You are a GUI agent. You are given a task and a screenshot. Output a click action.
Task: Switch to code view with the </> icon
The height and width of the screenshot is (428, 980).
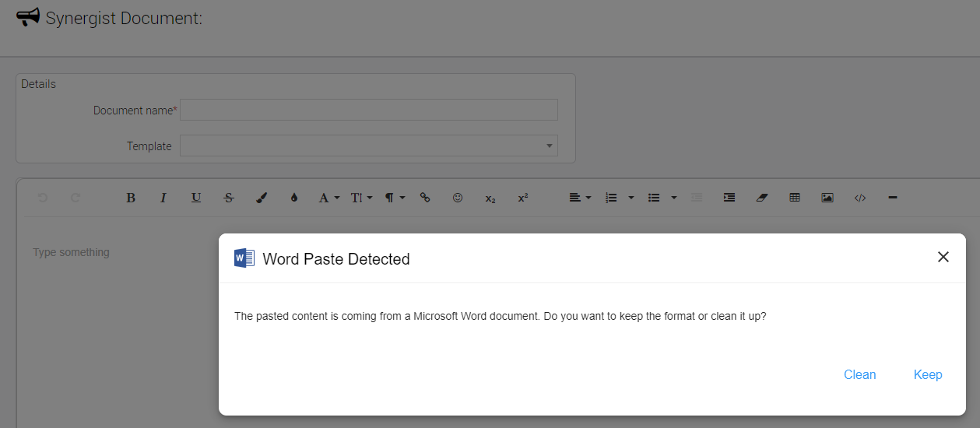860,198
